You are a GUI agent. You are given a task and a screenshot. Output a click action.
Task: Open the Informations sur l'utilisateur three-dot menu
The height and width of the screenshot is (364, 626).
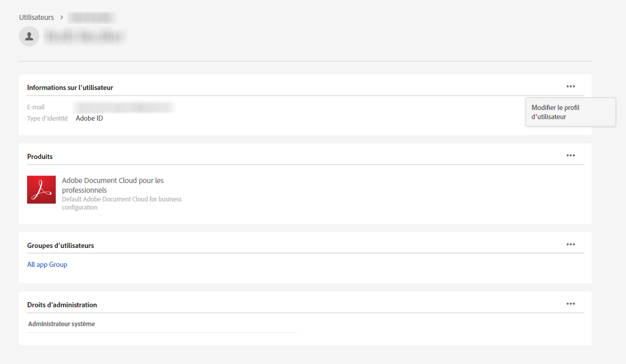[x=571, y=86]
